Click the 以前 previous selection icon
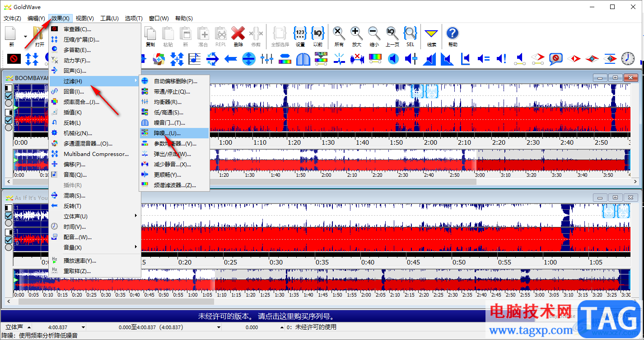The width and height of the screenshot is (644, 340). coord(318,36)
